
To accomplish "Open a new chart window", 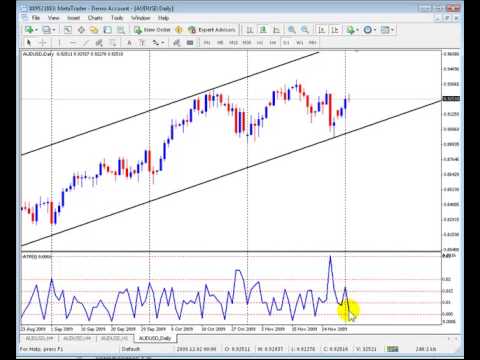I will tap(29, 30).
